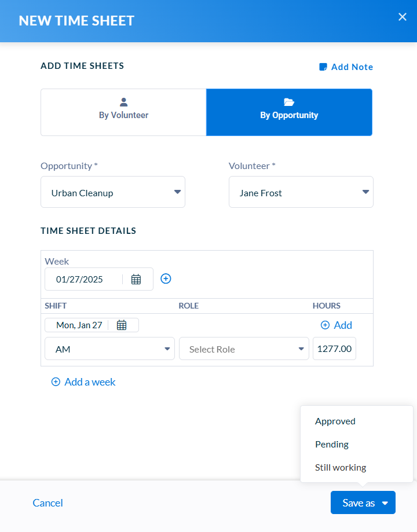417x532 pixels.
Task: Select the By Opportunity tab
Action: coord(289,112)
